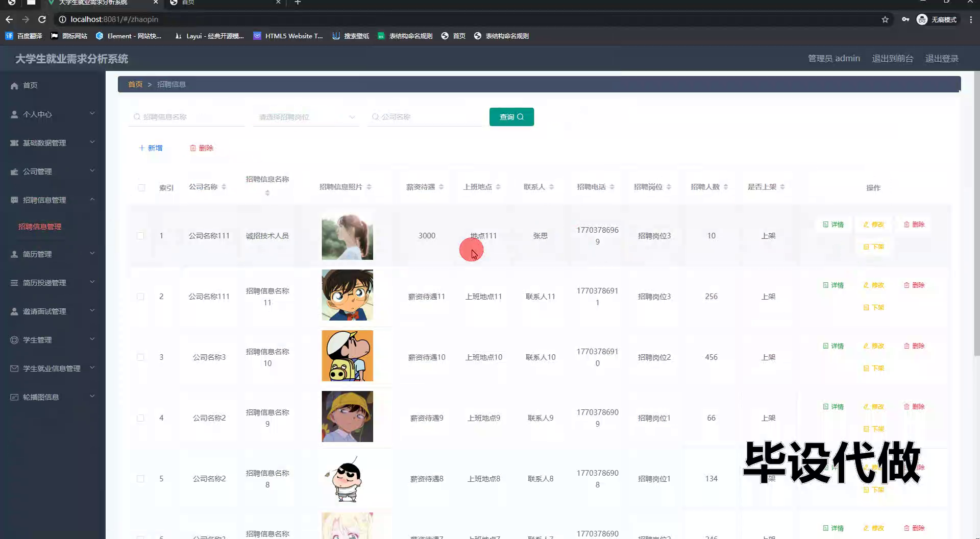Open the Conan cartoon thumbnail in row 2
This screenshot has width=980, height=539.
pos(347,295)
